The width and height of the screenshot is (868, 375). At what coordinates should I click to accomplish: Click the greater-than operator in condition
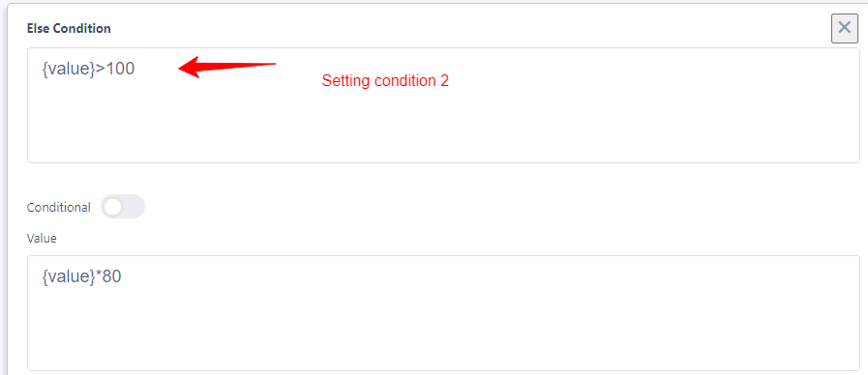(x=101, y=70)
